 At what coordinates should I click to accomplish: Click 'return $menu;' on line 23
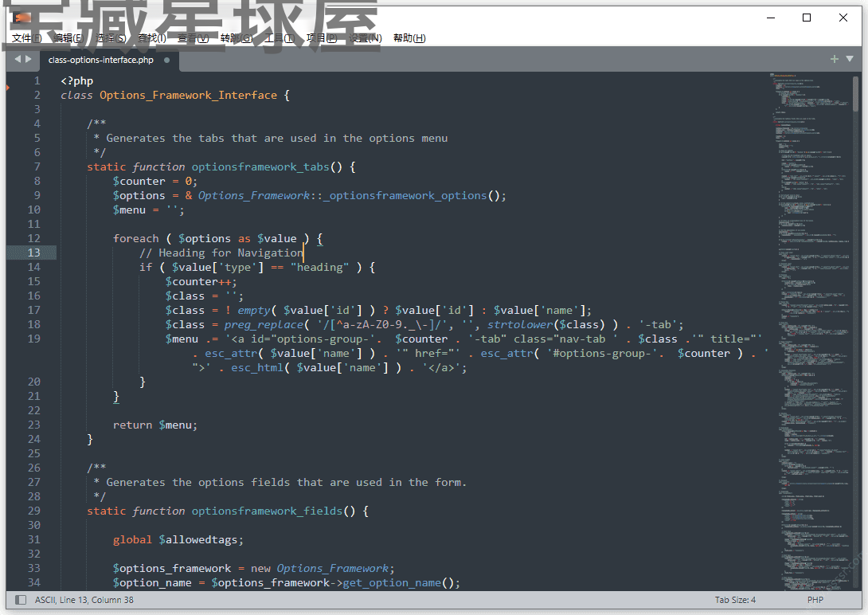point(155,425)
